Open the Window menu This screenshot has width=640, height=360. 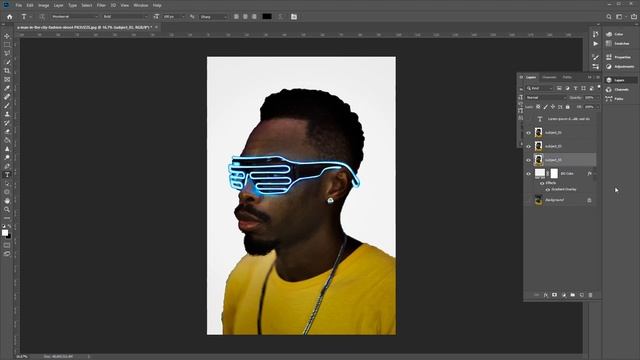pos(141,5)
